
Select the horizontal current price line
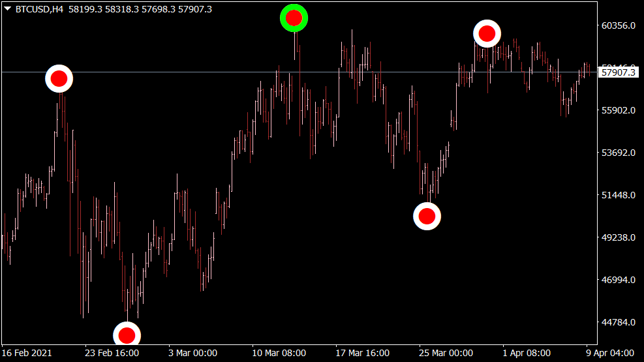pos(196,72)
